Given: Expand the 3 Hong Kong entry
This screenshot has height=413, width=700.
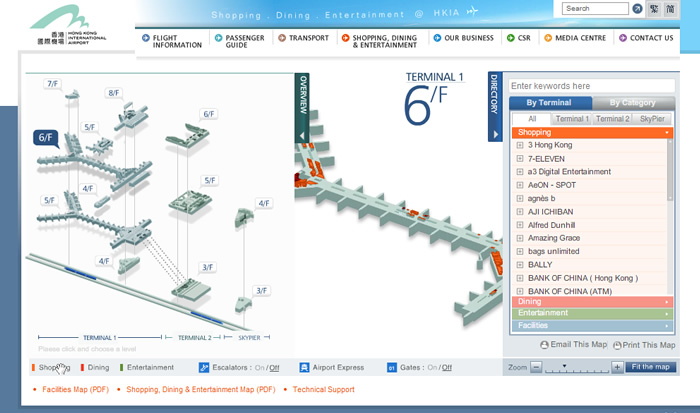Looking at the screenshot, I should [520, 145].
